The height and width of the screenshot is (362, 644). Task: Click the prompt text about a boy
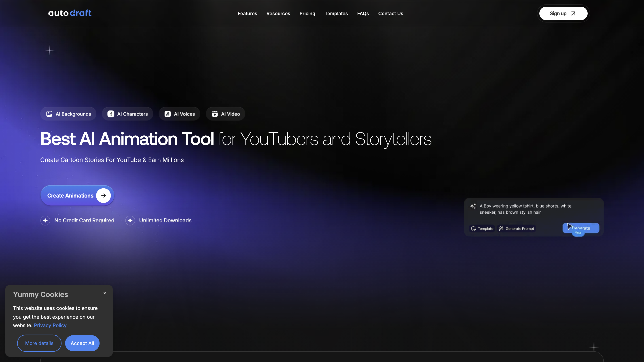(525, 209)
